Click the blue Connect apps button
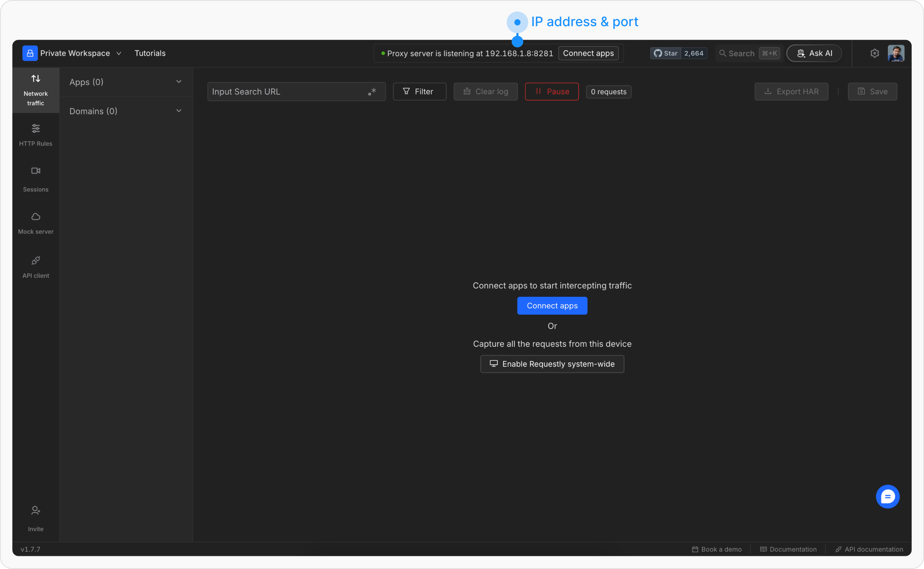Image resolution: width=924 pixels, height=569 pixels. pyautogui.click(x=552, y=306)
